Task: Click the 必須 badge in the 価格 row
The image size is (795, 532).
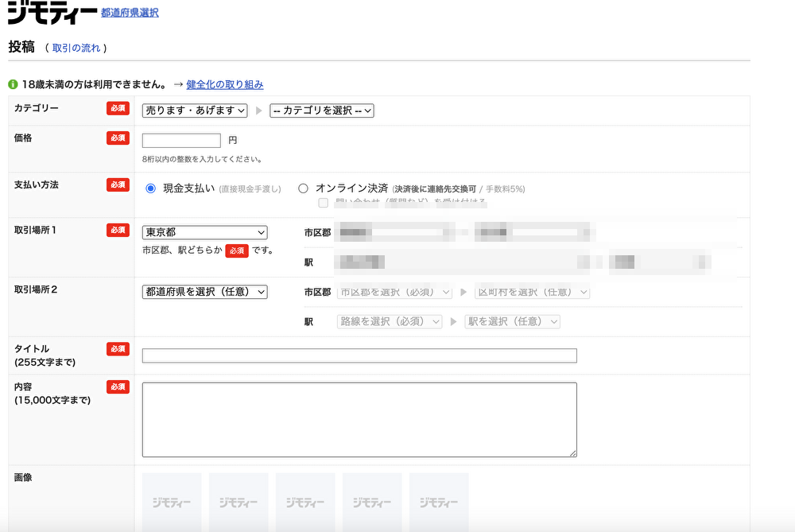Action: [x=118, y=138]
